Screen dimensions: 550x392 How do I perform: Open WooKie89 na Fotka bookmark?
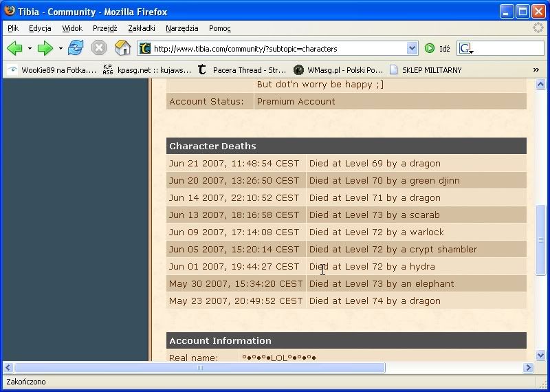tap(52, 70)
